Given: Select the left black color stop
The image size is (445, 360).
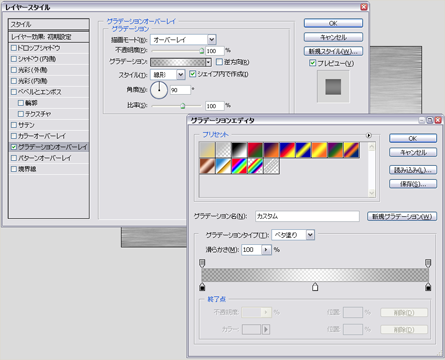Looking at the screenshot, I should [202, 287].
